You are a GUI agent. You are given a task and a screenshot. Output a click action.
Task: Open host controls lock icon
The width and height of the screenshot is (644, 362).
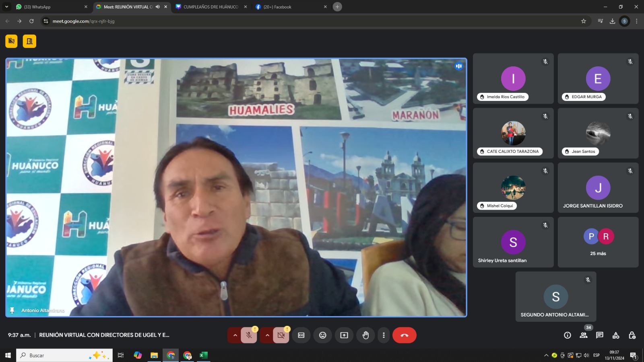click(x=632, y=335)
